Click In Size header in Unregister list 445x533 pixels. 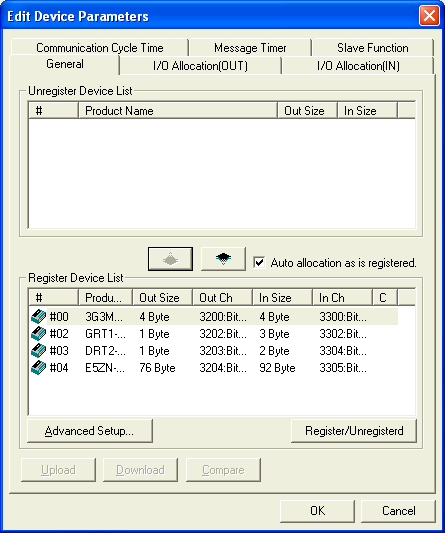coord(367,110)
